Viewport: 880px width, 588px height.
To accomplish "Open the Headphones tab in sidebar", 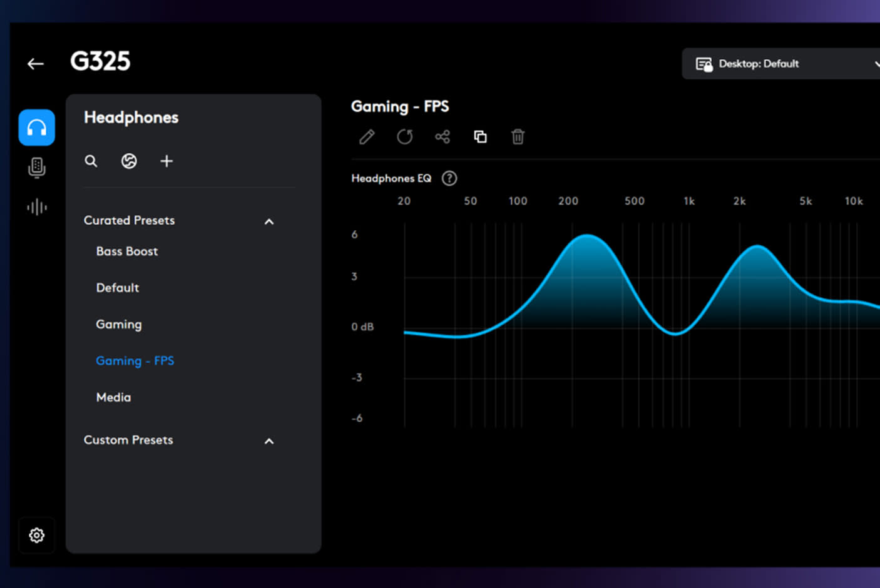I will tap(36, 128).
